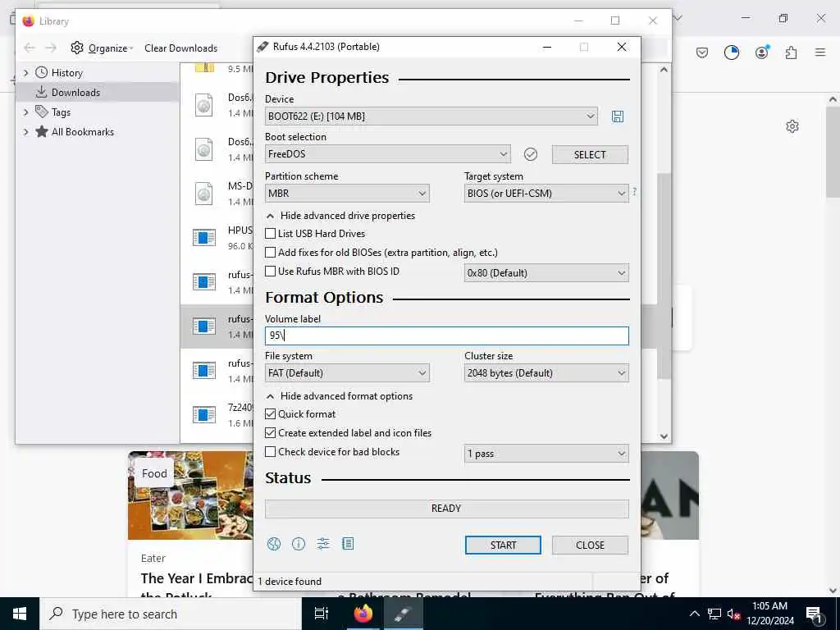
Task: Select History in Library sidebar
Action: pyautogui.click(x=67, y=73)
